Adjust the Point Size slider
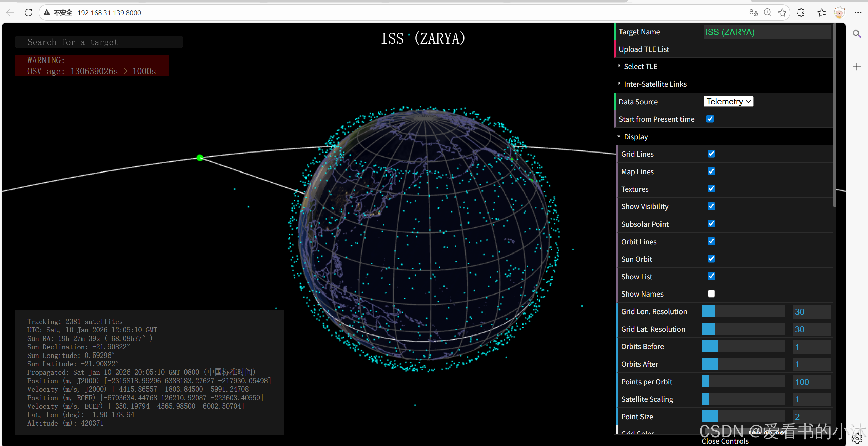The image size is (868, 446). coord(743,417)
